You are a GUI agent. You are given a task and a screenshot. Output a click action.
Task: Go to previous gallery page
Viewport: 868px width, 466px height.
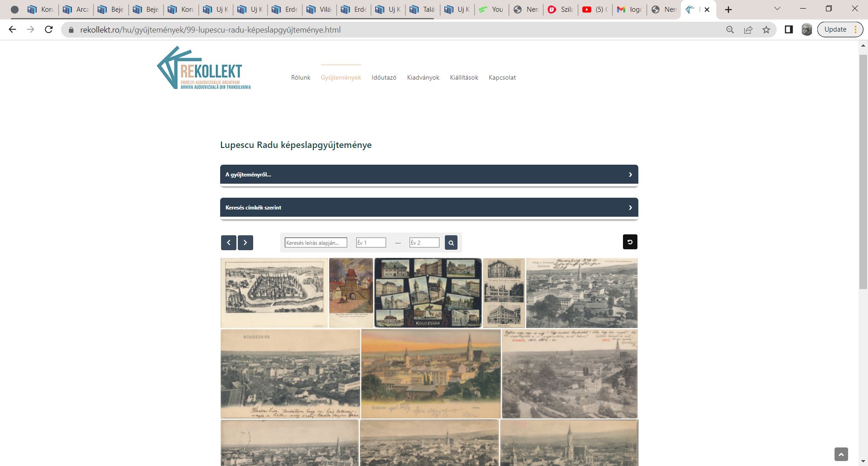229,243
